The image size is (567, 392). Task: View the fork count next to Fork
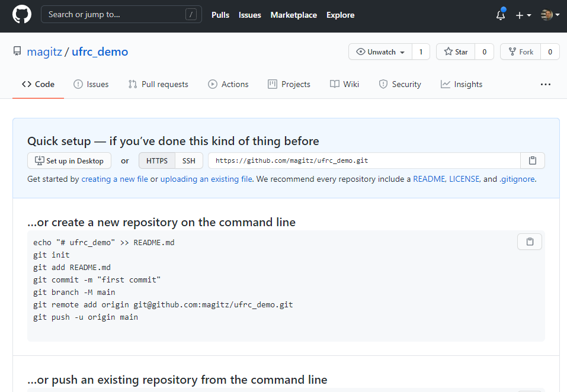(550, 52)
